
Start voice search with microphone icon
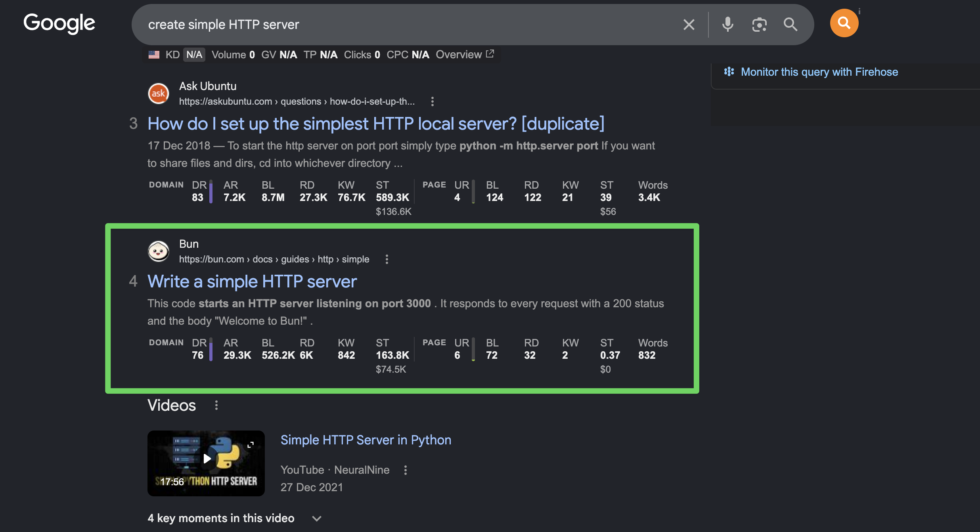[727, 25]
